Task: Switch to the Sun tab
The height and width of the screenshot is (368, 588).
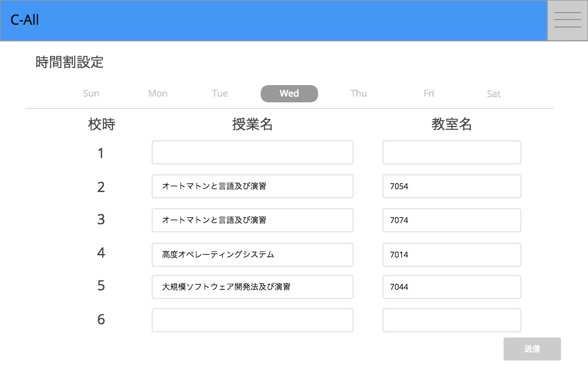Action: point(91,93)
